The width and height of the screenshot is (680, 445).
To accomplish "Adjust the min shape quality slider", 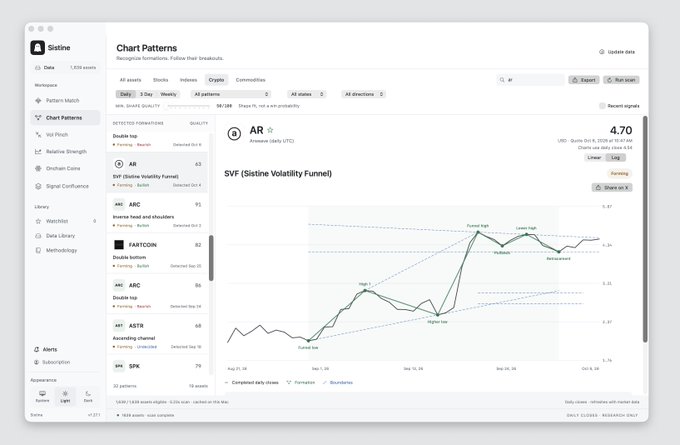I will 189,106.
